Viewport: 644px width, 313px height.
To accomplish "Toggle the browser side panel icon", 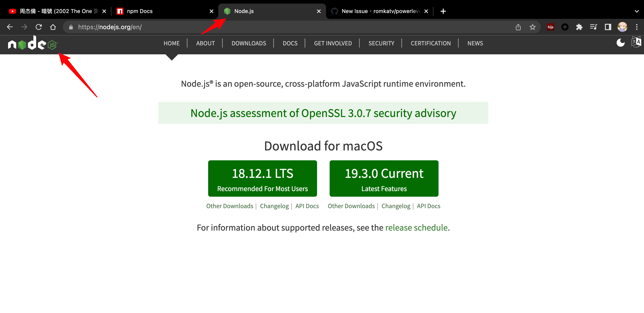I will tap(608, 27).
